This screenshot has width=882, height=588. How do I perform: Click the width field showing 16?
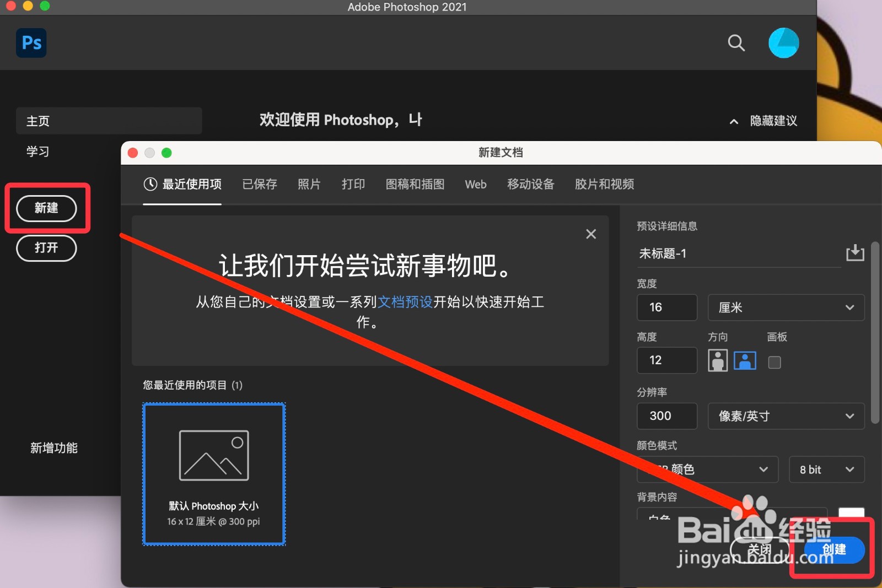(x=667, y=308)
